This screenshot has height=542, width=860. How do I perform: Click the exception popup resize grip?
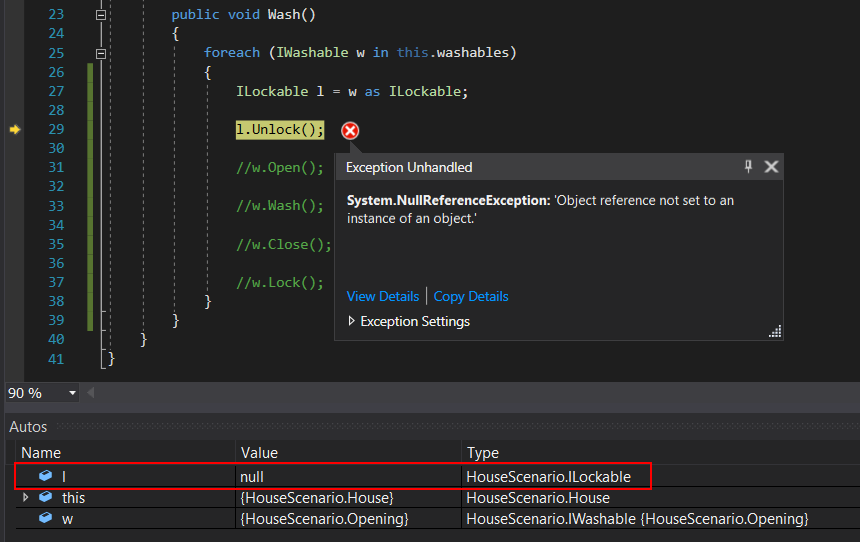(775, 331)
